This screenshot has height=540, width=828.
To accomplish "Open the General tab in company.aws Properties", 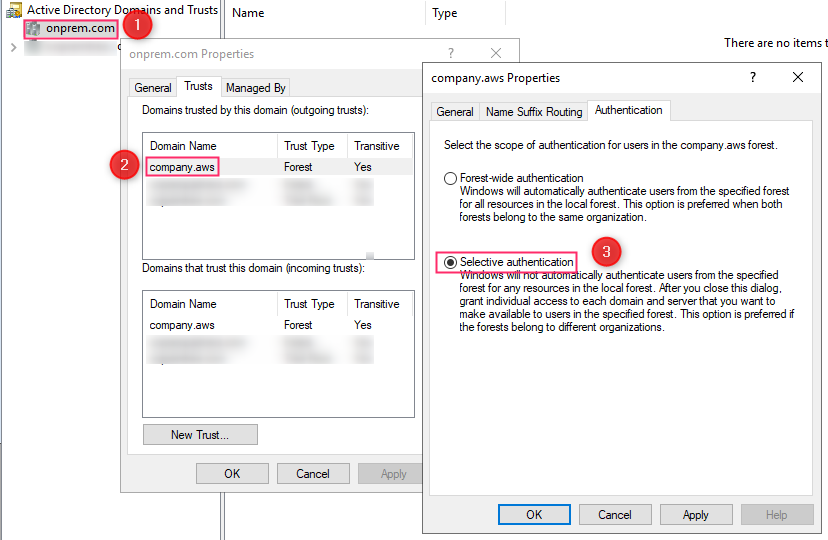I will click(x=455, y=112).
